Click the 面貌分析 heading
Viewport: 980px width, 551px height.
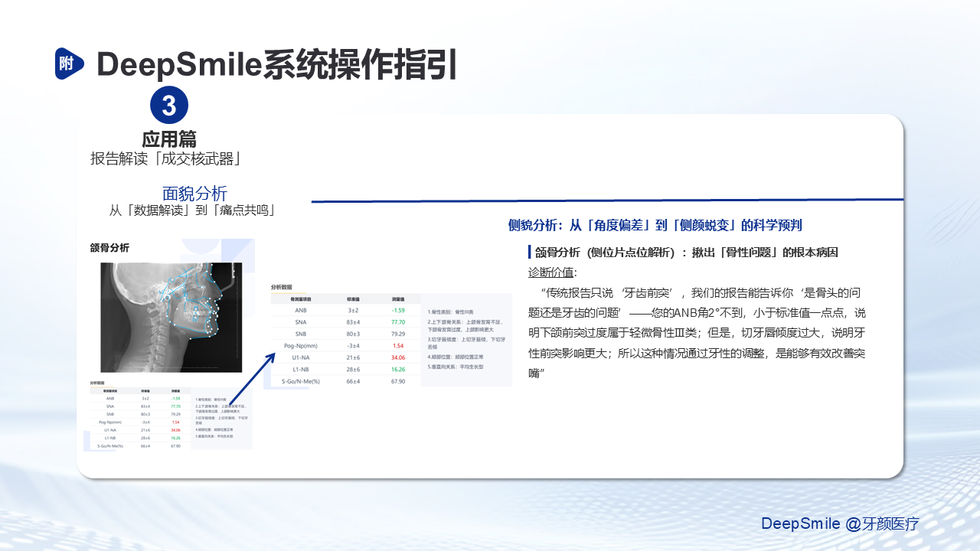point(194,193)
